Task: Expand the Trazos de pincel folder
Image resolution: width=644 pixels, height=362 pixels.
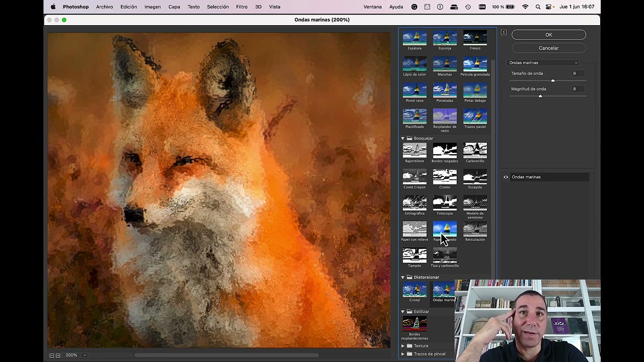Action: 403,354
